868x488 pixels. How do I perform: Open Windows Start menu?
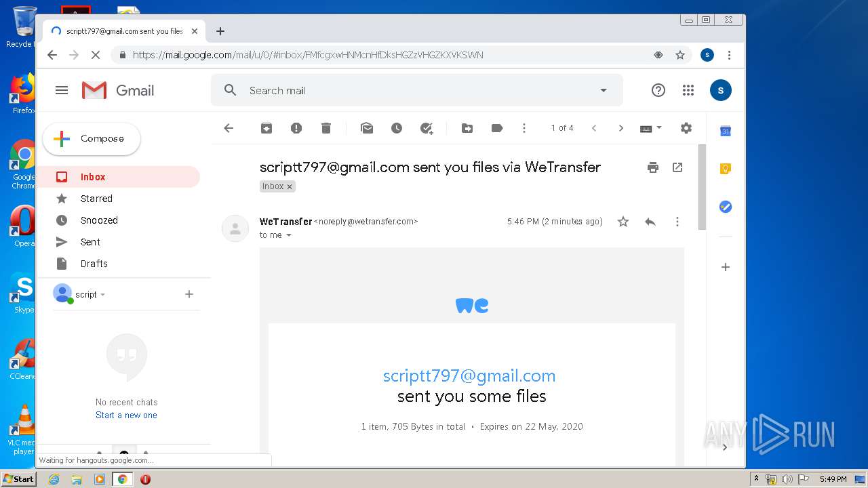click(x=18, y=479)
